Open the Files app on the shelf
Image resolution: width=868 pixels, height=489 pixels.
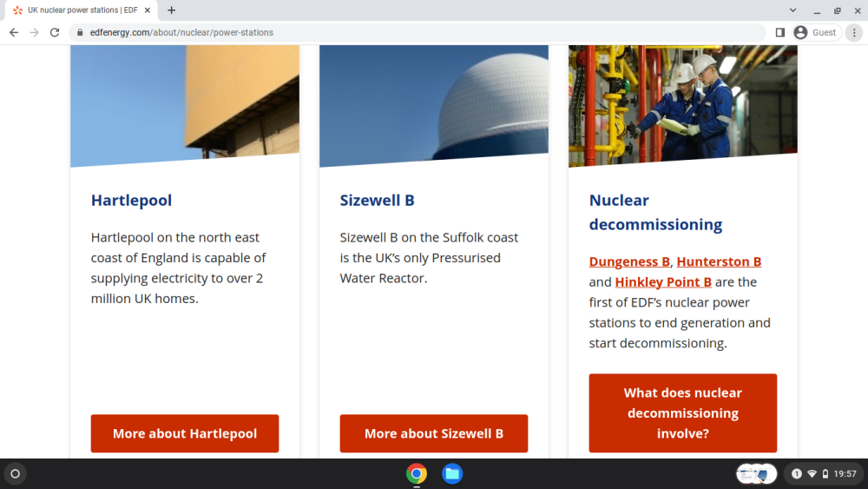[452, 473]
